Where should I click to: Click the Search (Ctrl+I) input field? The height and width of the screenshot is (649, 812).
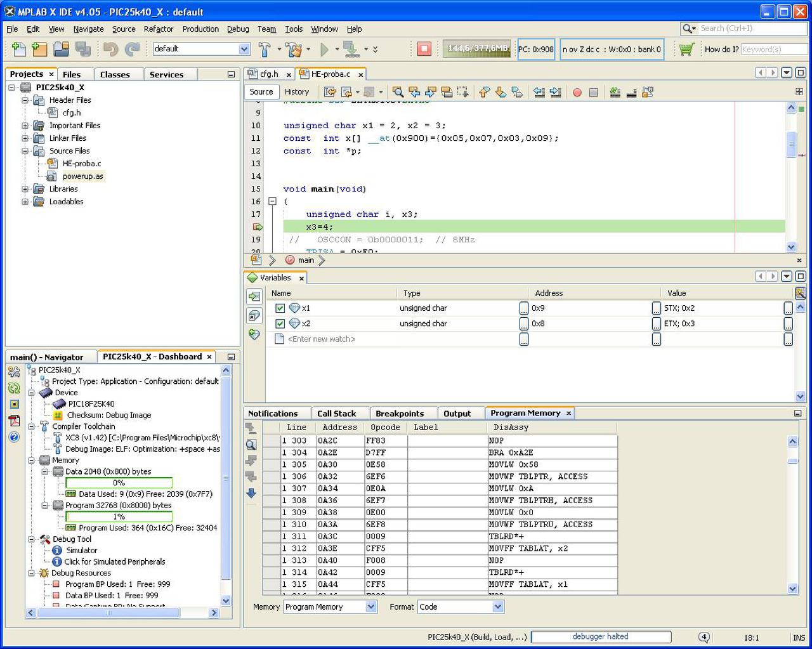coord(751,29)
